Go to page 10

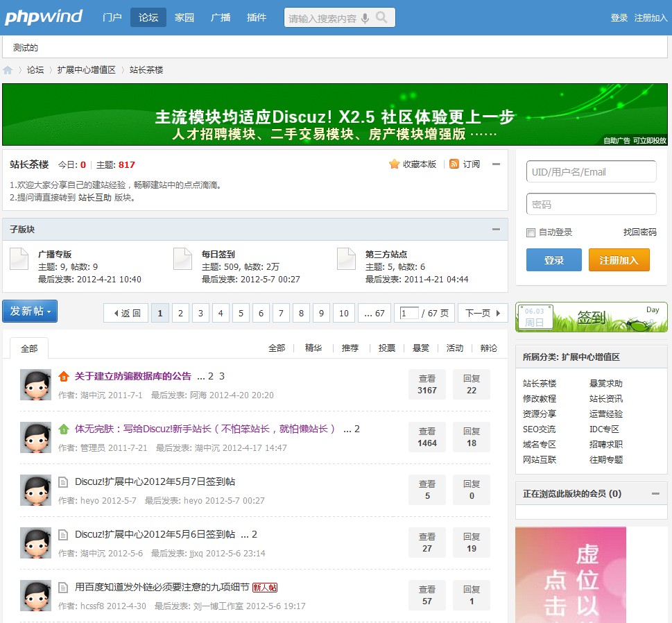[344, 313]
